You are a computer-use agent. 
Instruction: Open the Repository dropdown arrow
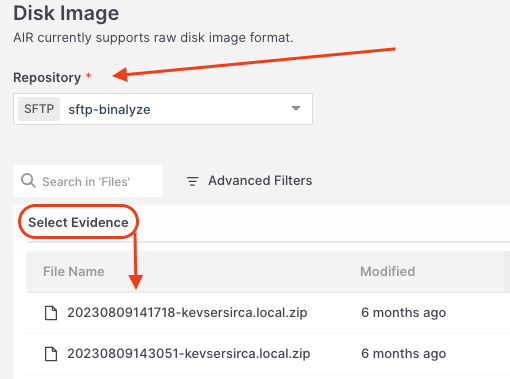click(296, 108)
